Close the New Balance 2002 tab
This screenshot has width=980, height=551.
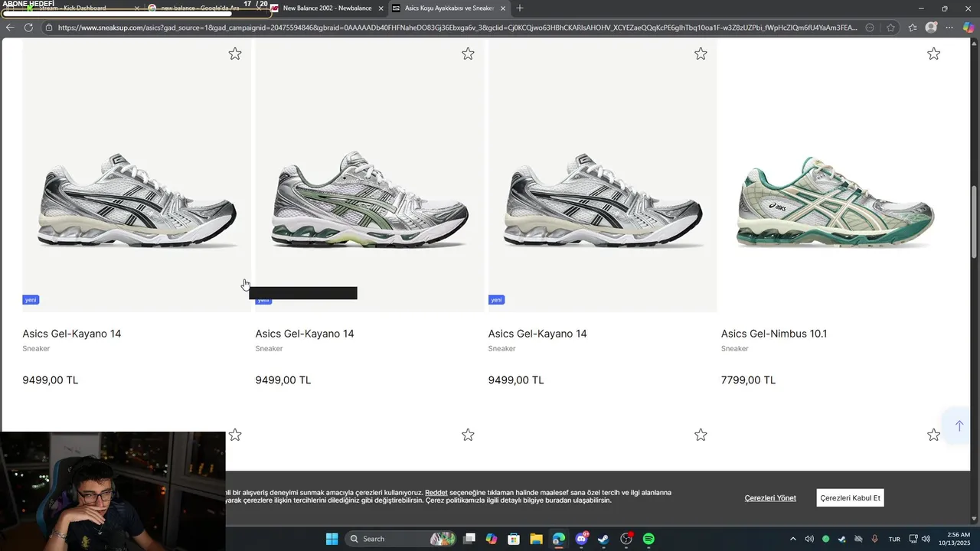point(381,8)
